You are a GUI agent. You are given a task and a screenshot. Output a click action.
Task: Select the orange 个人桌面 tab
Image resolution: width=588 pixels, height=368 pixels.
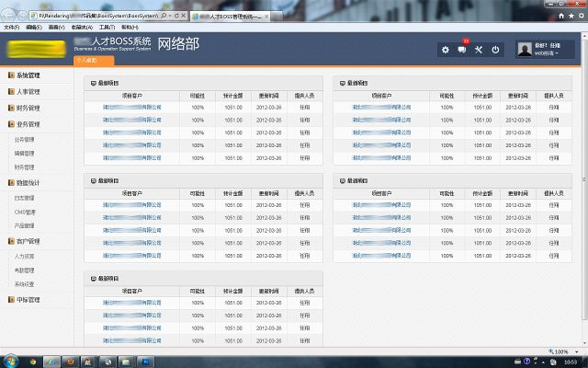(95, 60)
